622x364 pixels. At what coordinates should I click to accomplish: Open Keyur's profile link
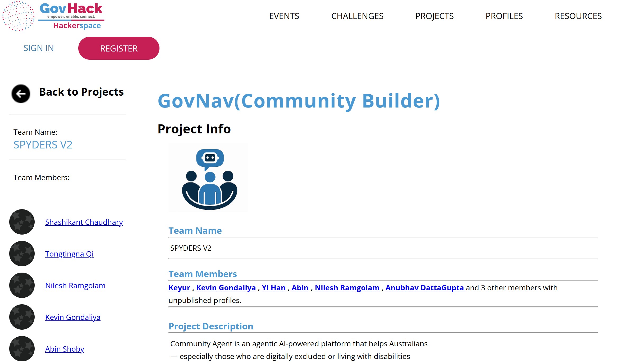click(179, 288)
